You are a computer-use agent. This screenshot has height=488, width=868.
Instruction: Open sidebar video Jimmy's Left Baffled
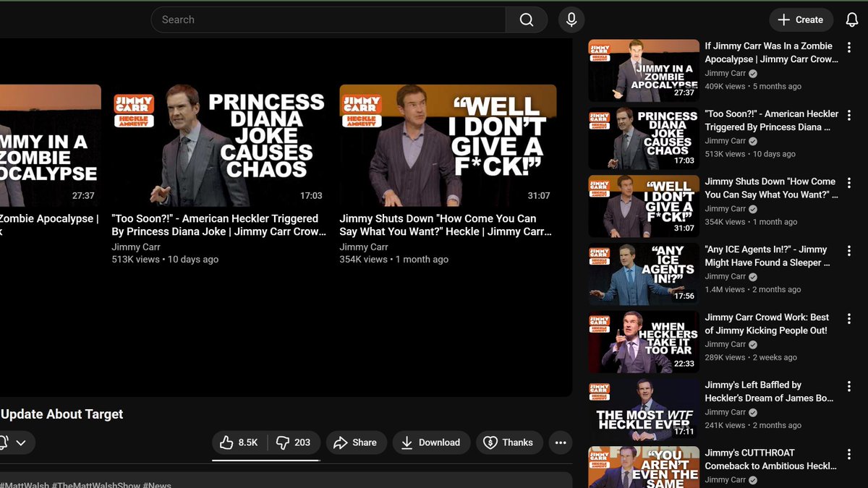(x=770, y=391)
